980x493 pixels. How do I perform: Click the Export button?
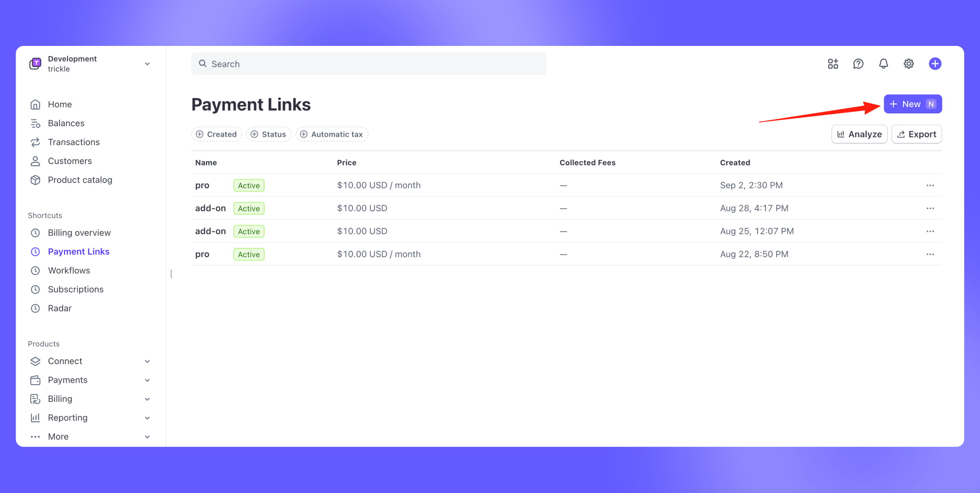[916, 134]
